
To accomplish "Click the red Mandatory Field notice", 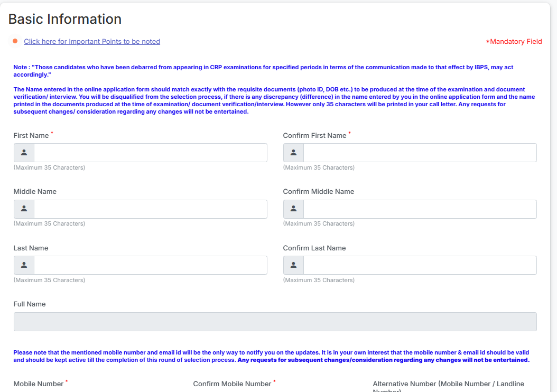I will tap(514, 42).
